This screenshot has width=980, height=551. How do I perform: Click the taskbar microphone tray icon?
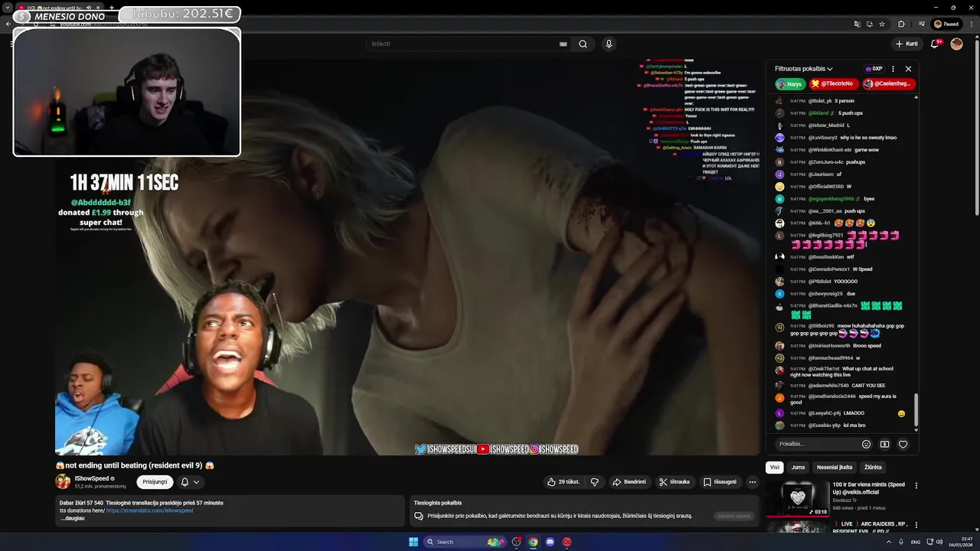[x=902, y=542]
